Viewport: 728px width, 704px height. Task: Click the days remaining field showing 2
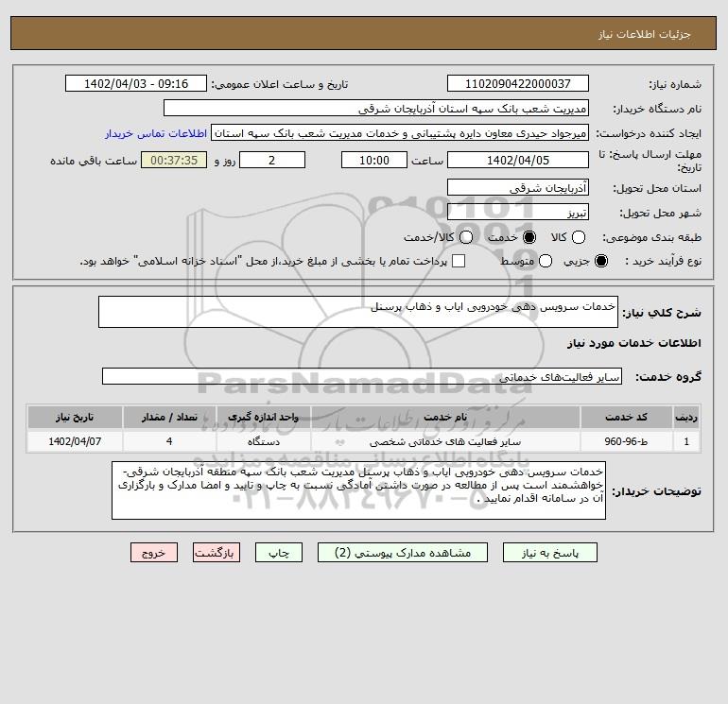tap(272, 161)
